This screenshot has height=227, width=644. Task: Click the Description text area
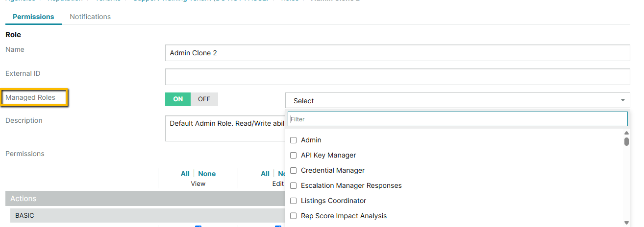[x=225, y=128]
